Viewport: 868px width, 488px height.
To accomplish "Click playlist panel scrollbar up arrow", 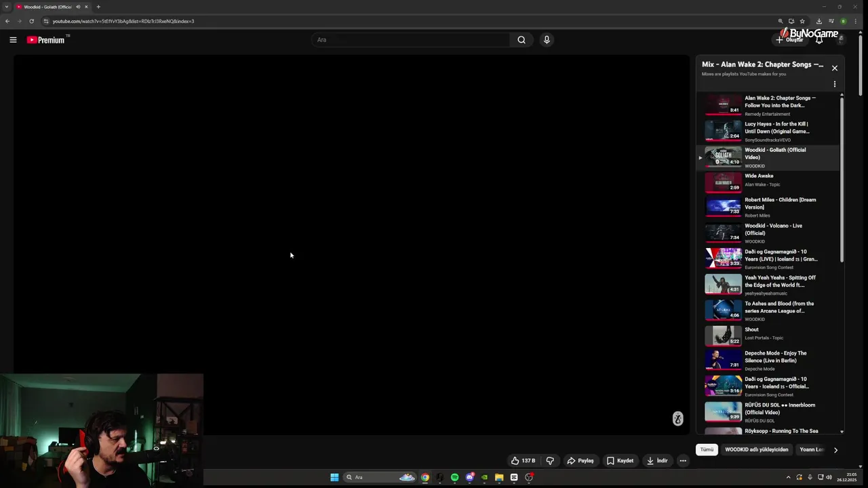I will (x=842, y=96).
